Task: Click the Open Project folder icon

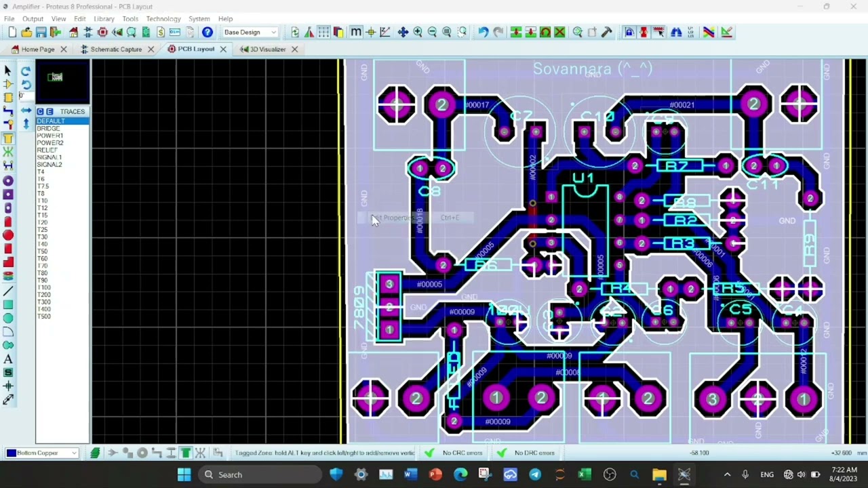Action: point(26,32)
